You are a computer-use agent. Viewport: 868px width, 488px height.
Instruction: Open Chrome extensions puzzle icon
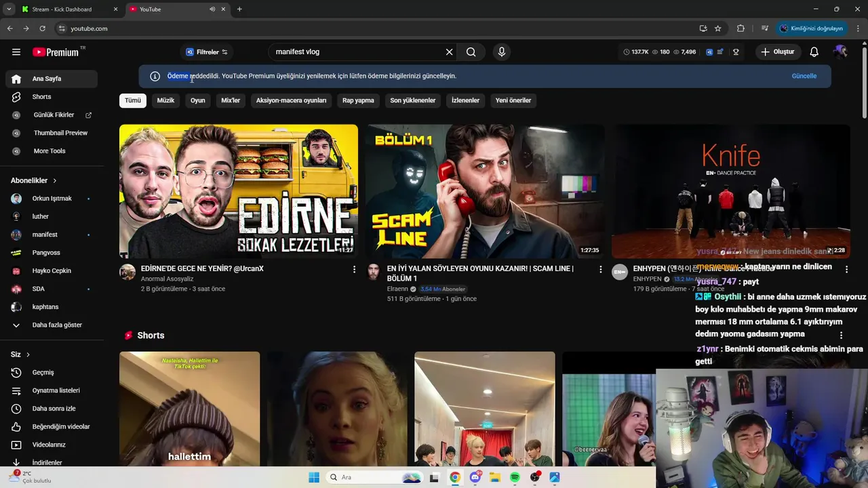pyautogui.click(x=741, y=28)
